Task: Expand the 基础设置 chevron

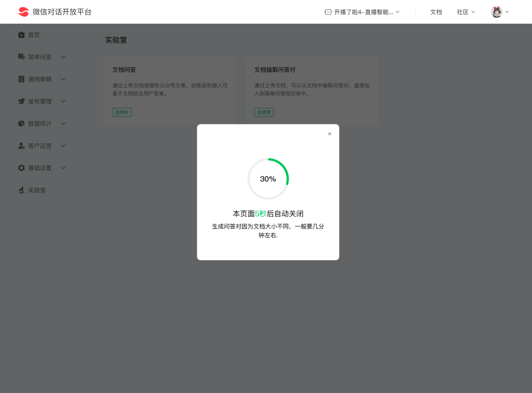Action: (x=63, y=168)
